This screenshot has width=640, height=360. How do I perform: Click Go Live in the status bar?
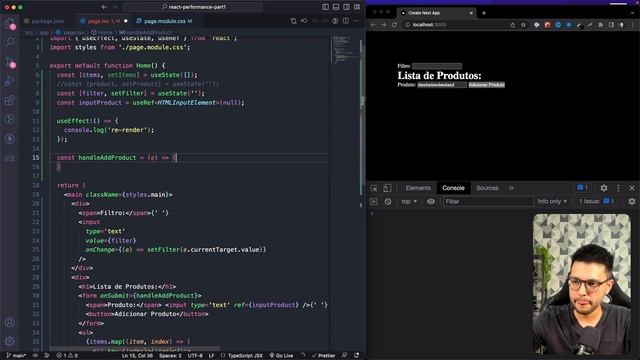tap(281, 356)
